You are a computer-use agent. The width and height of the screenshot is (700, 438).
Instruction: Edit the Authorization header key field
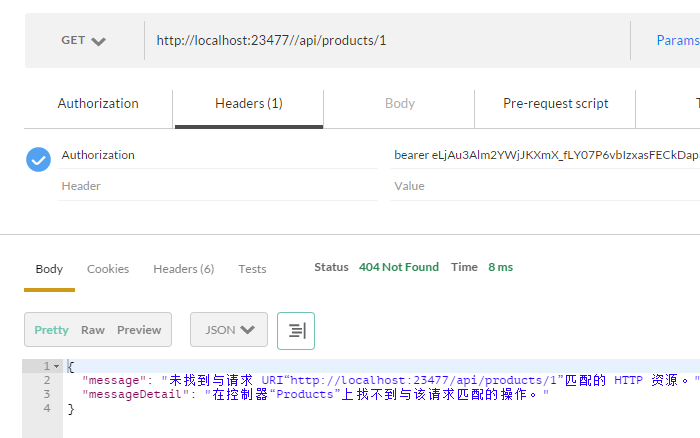217,155
